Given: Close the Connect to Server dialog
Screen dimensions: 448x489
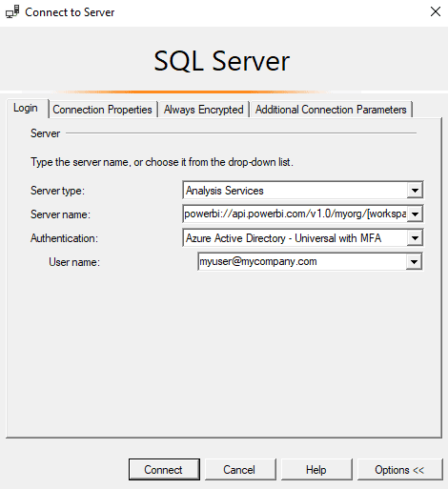Looking at the screenshot, I should [x=436, y=11].
